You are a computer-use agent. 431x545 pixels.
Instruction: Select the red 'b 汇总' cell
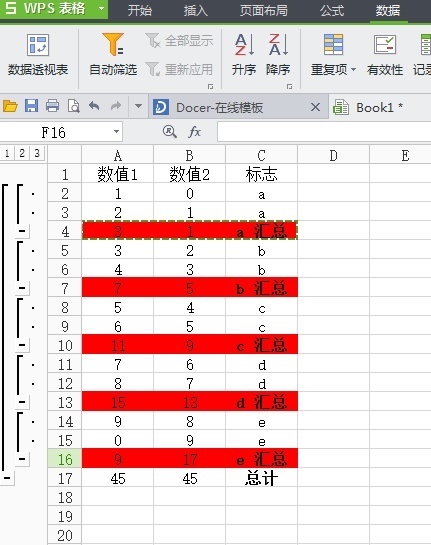pos(261,288)
